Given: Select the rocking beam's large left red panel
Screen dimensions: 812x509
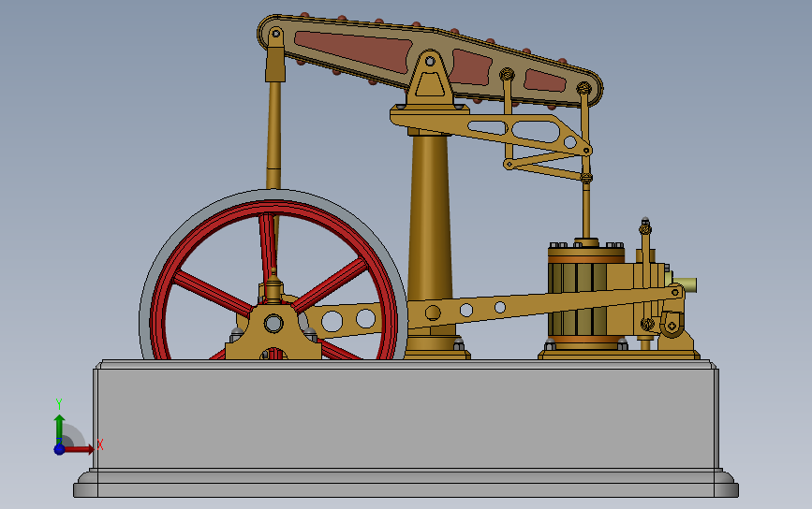Looking at the screenshot, I should coord(354,51).
